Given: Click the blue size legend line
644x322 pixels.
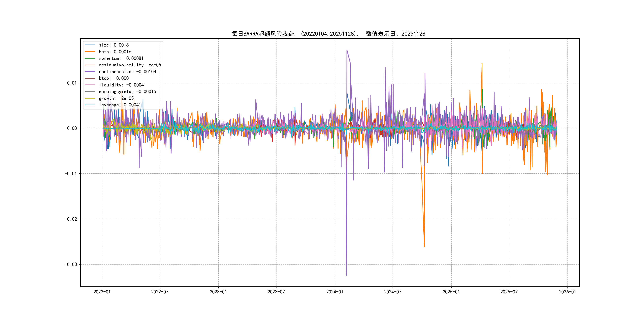Looking at the screenshot, I should point(90,45).
